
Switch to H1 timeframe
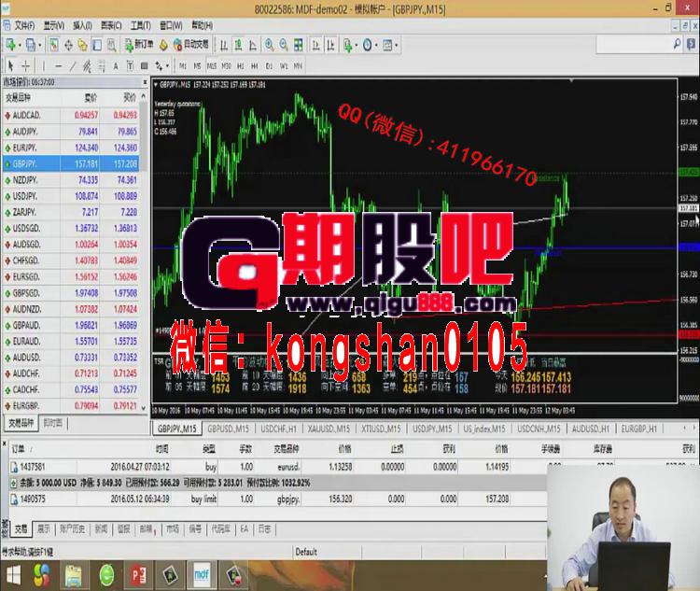coord(241,65)
